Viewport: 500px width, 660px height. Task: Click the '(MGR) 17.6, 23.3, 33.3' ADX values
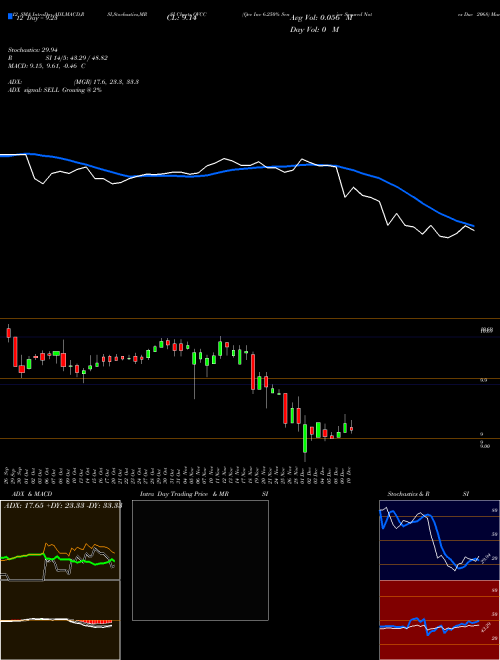tap(106, 82)
